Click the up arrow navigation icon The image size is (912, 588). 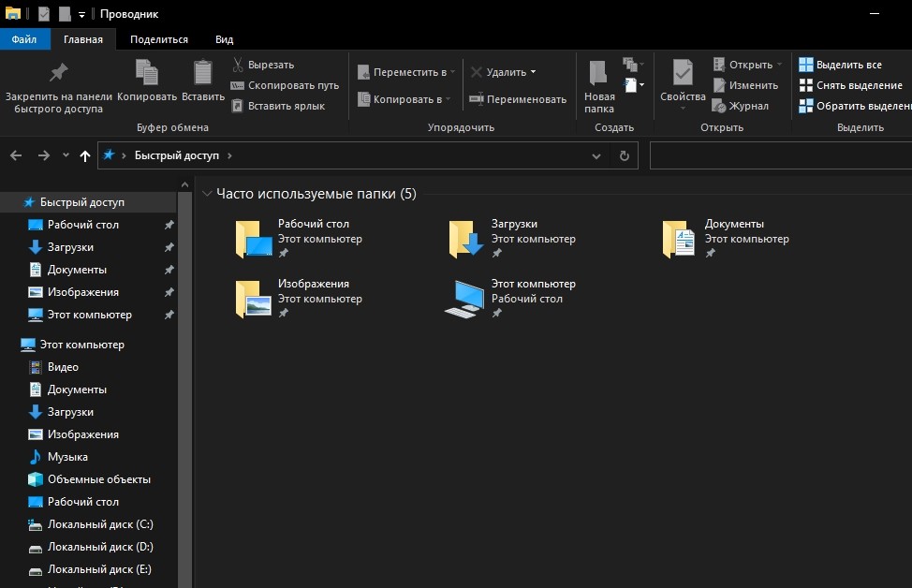click(85, 155)
